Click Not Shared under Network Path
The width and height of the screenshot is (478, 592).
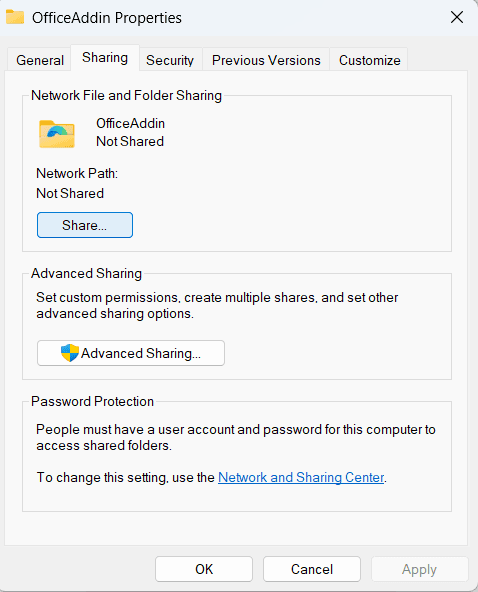pyautogui.click(x=70, y=193)
